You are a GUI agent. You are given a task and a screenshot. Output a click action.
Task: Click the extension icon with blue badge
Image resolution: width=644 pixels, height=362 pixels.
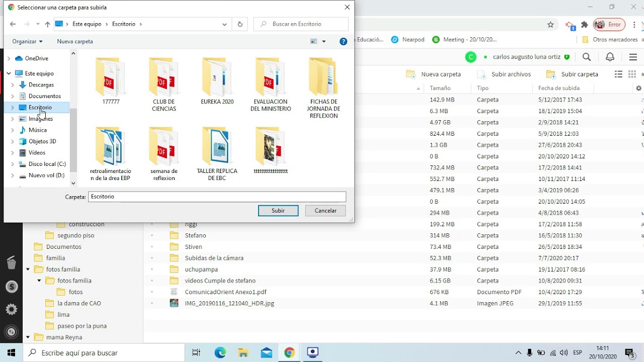(570, 25)
